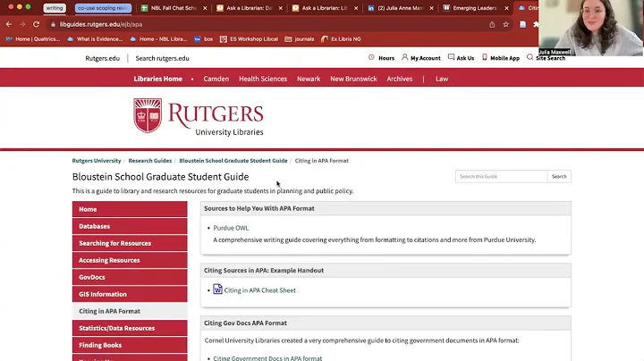Open the journals bookmark folder
The image size is (644, 361).
tap(300, 39)
